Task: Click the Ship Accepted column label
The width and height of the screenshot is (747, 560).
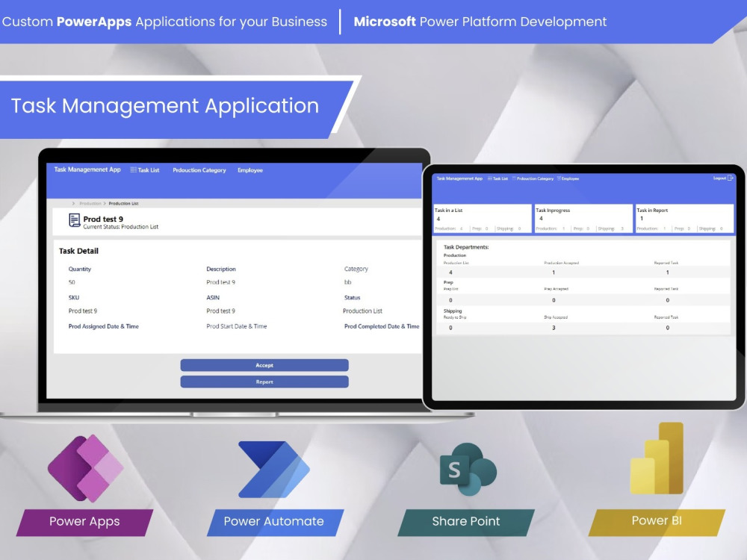Action: point(556,317)
